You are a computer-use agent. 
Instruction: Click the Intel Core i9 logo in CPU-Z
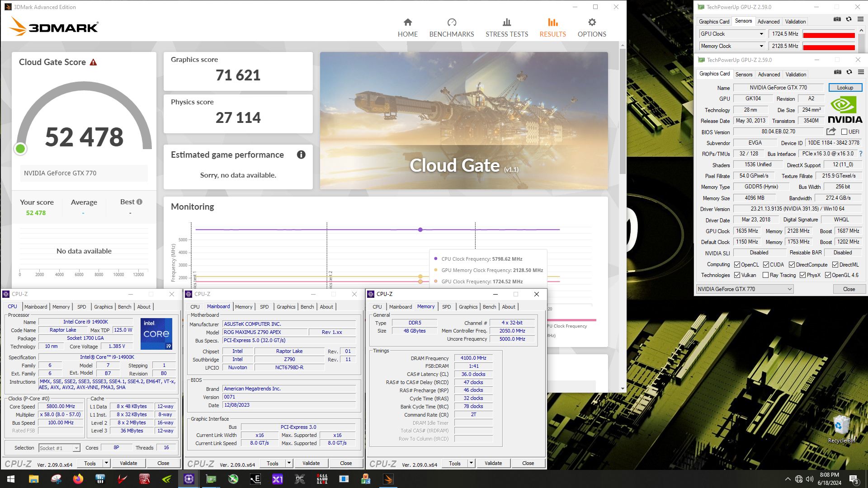pyautogui.click(x=156, y=334)
